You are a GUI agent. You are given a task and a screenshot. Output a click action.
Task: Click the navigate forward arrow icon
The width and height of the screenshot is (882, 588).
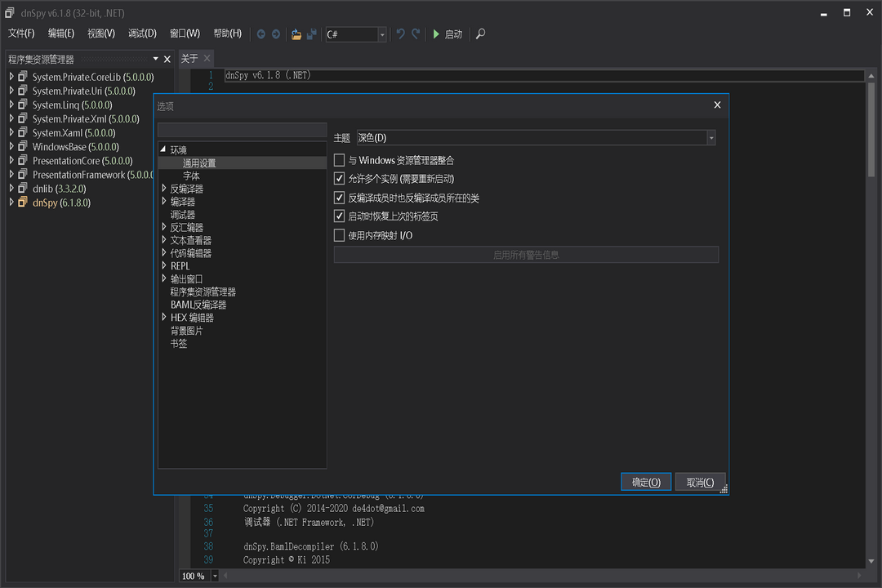point(275,33)
